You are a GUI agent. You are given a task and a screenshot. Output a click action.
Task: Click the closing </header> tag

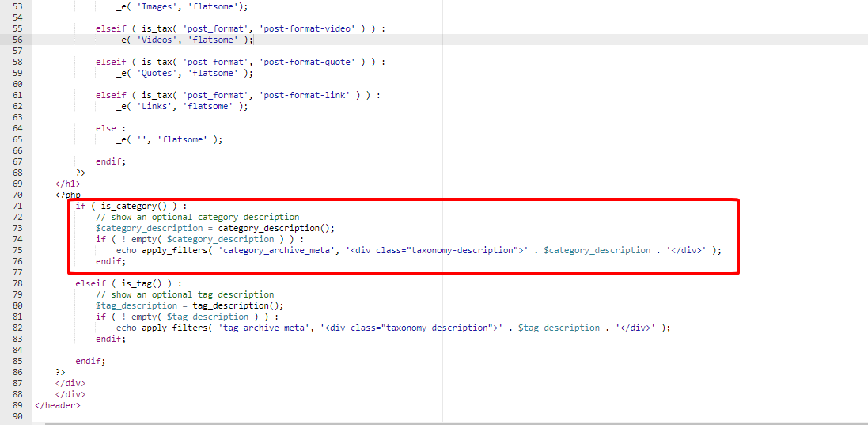(x=58, y=405)
